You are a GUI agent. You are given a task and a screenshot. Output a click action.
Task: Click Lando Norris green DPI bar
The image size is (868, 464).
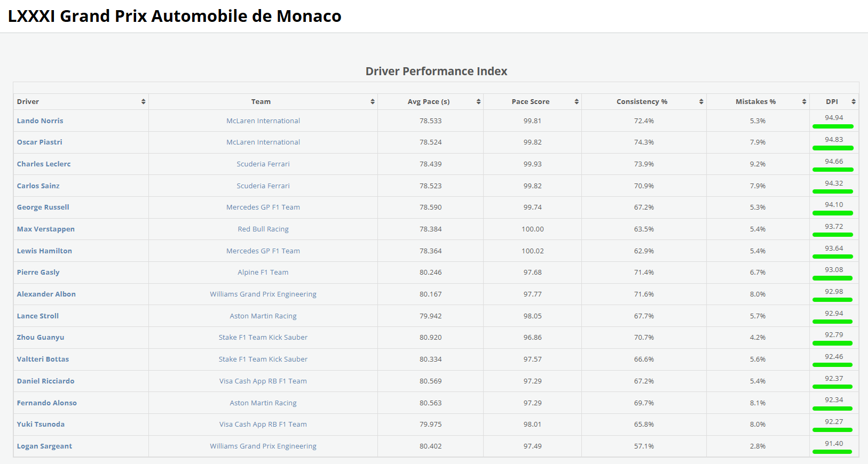(x=833, y=126)
